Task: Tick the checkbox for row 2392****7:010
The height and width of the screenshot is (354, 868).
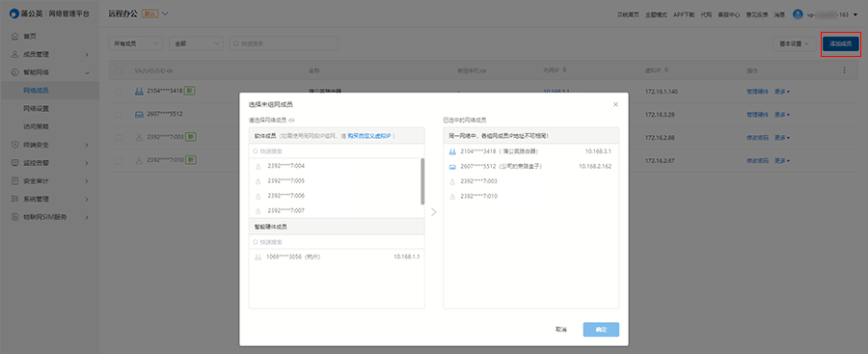Action: tap(119, 161)
